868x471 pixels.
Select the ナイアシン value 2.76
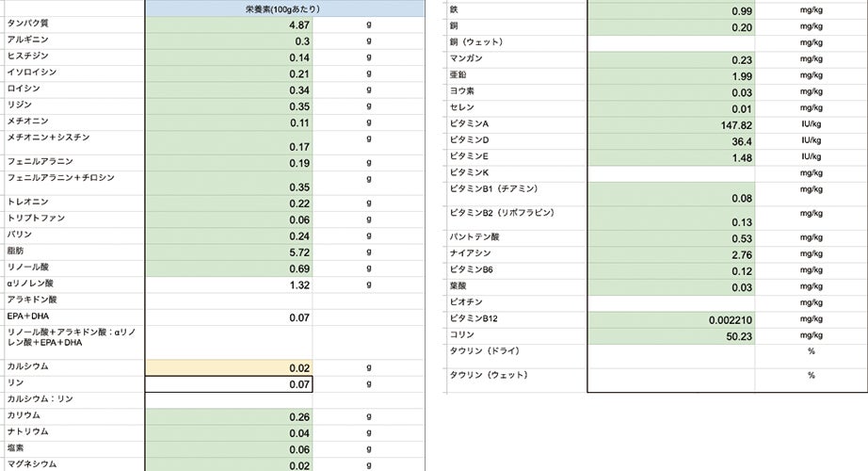[x=672, y=254]
